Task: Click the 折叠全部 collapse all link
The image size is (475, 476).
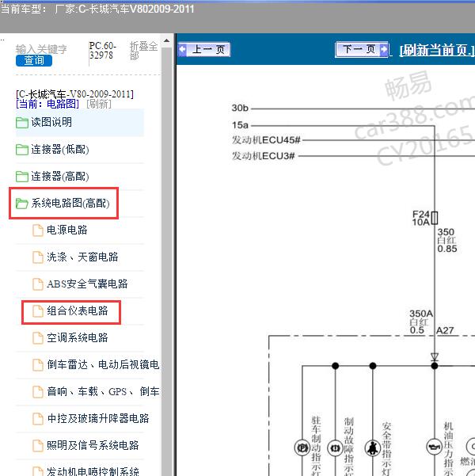Action: click(x=143, y=51)
